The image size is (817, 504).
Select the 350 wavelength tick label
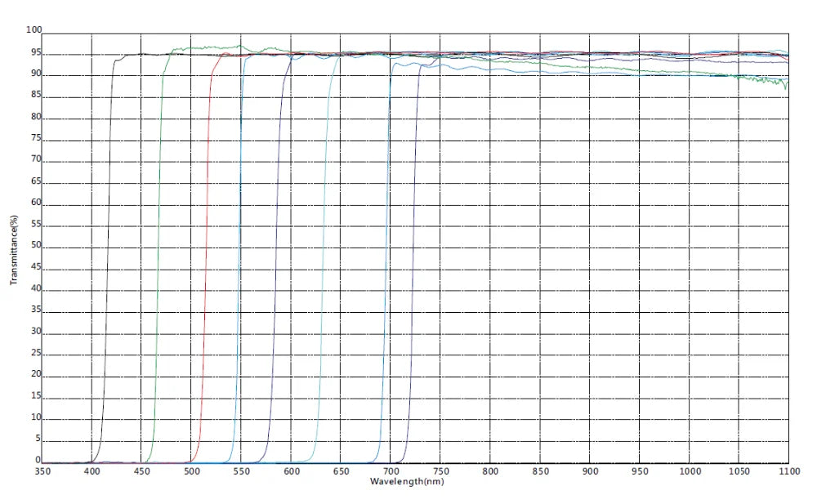pyautogui.click(x=42, y=471)
